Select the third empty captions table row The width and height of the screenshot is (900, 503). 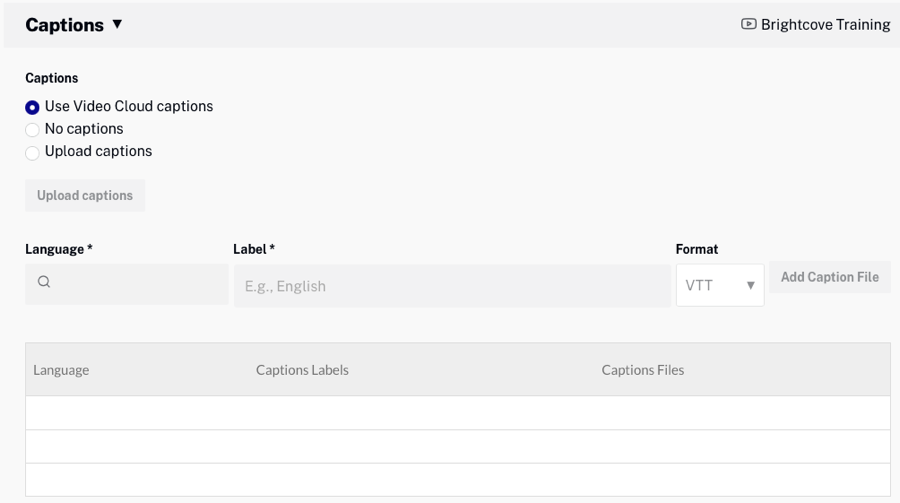(457, 479)
